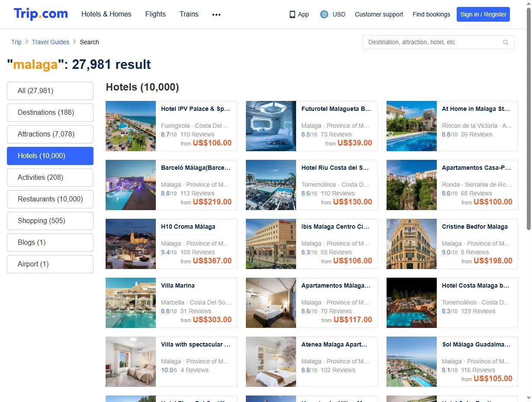Select Blogs (1) filter
The width and height of the screenshot is (532, 402).
pos(50,243)
